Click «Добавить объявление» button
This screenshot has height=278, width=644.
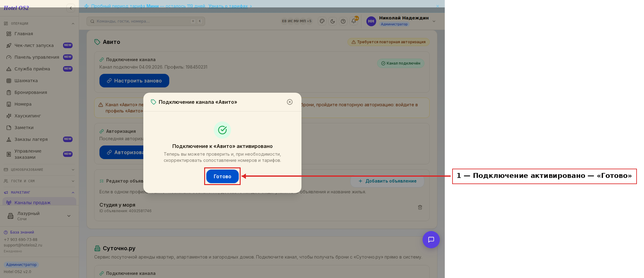pos(387,181)
